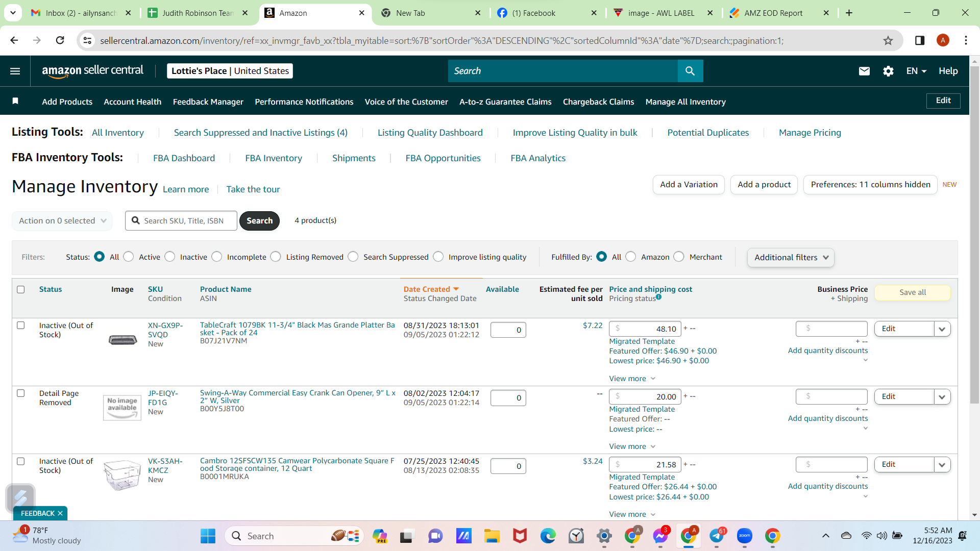Screen dimensions: 980x551
Task: Click the search magnifier button in header
Action: coord(690,71)
